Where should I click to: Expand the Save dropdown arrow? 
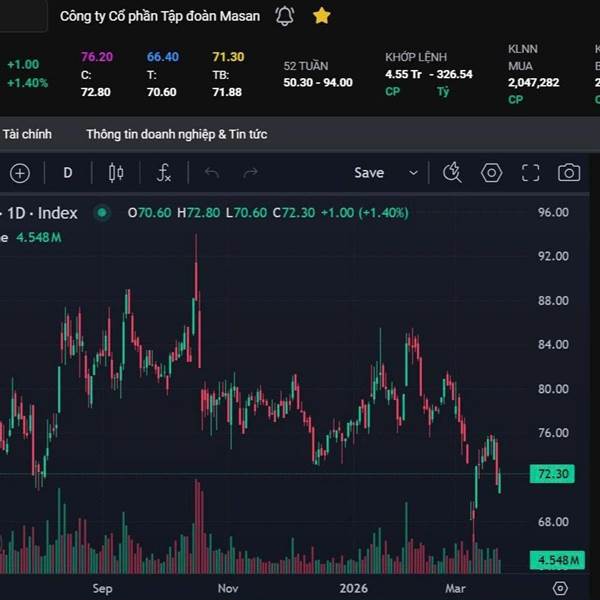[x=413, y=173]
